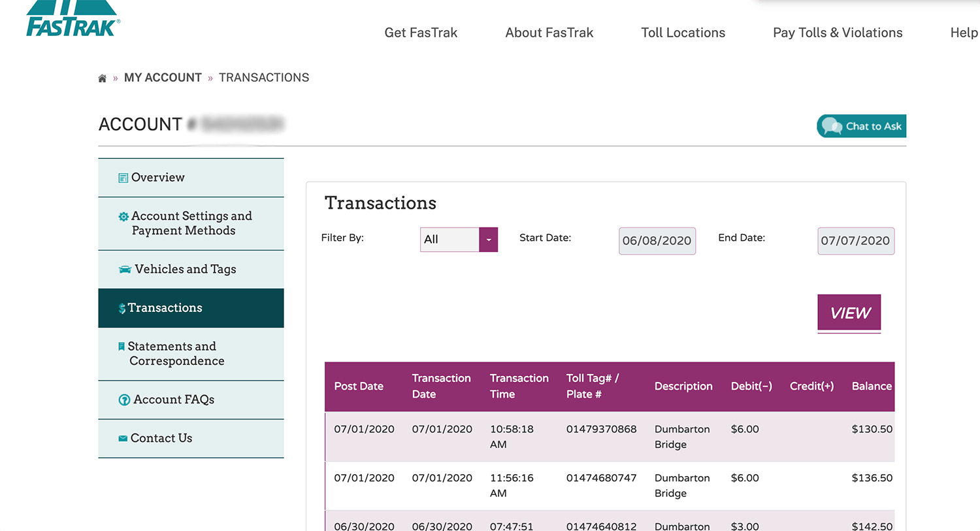
Task: Click the Overview sidebar icon
Action: (x=123, y=178)
